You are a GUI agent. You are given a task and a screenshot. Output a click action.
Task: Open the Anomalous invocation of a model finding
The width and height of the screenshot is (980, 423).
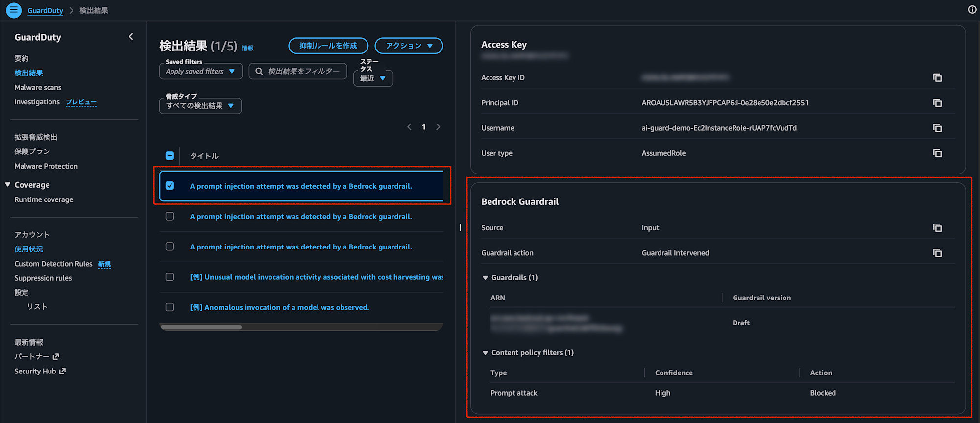[x=279, y=308]
